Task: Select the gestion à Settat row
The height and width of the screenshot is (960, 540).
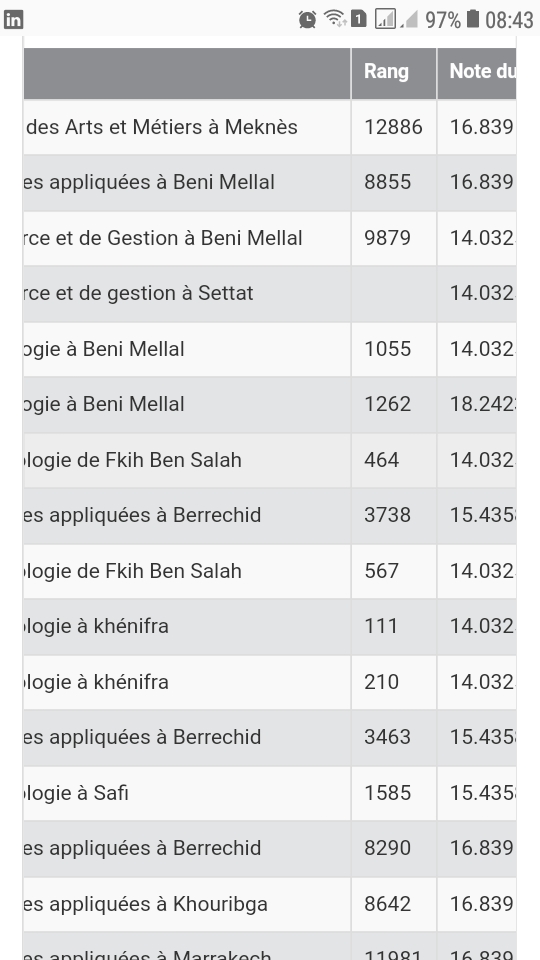Action: click(269, 293)
